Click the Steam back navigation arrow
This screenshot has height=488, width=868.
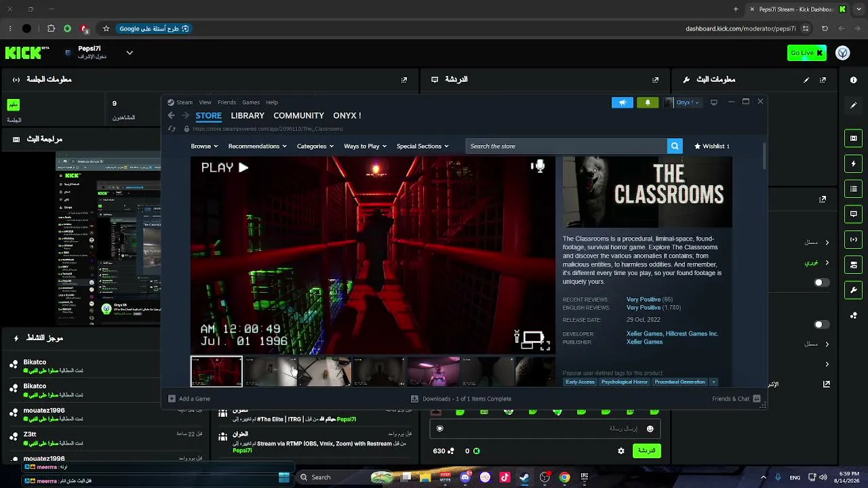[x=172, y=116]
